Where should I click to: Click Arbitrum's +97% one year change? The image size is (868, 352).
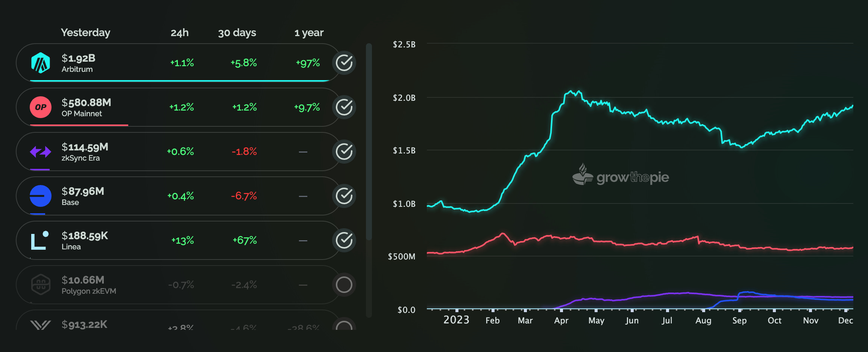[x=308, y=63]
